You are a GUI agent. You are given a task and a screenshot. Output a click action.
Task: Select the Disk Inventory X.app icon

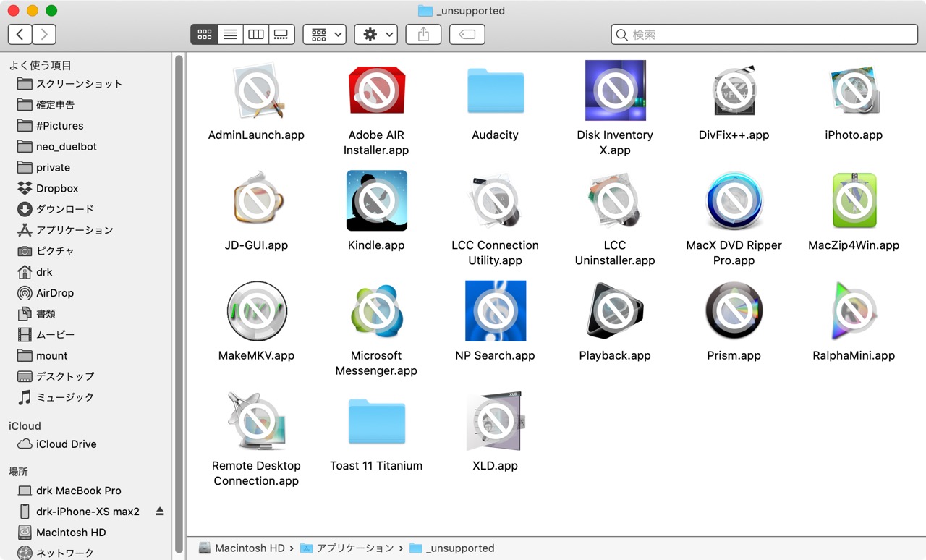(615, 91)
